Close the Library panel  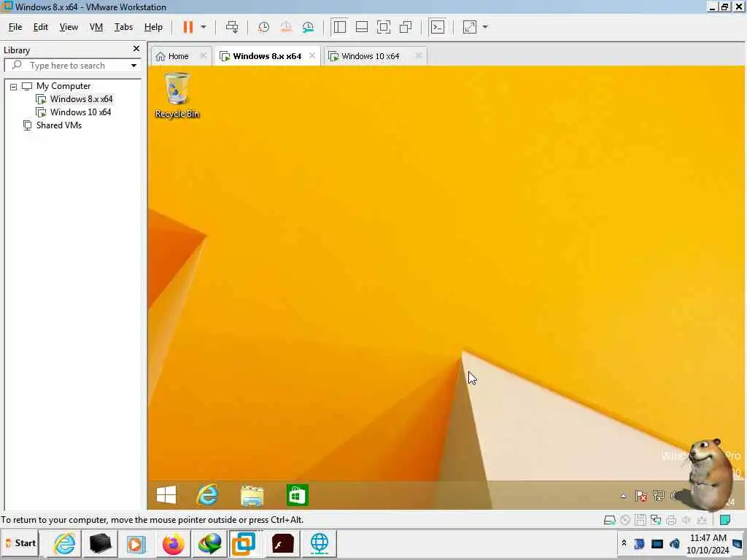[136, 49]
